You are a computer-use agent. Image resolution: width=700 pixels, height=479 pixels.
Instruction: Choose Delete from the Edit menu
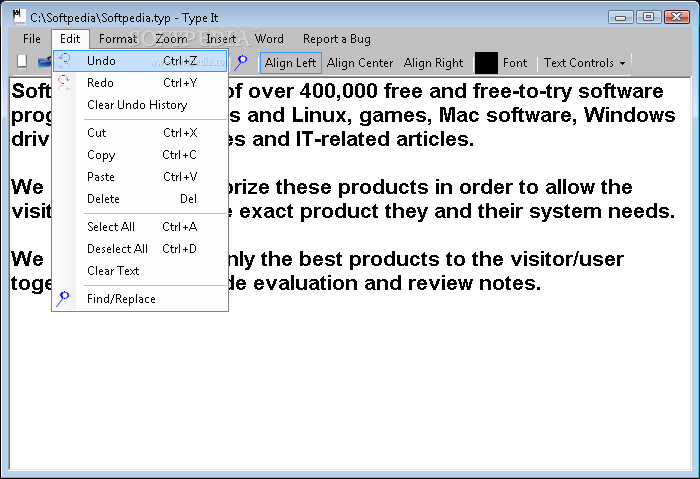(x=140, y=199)
